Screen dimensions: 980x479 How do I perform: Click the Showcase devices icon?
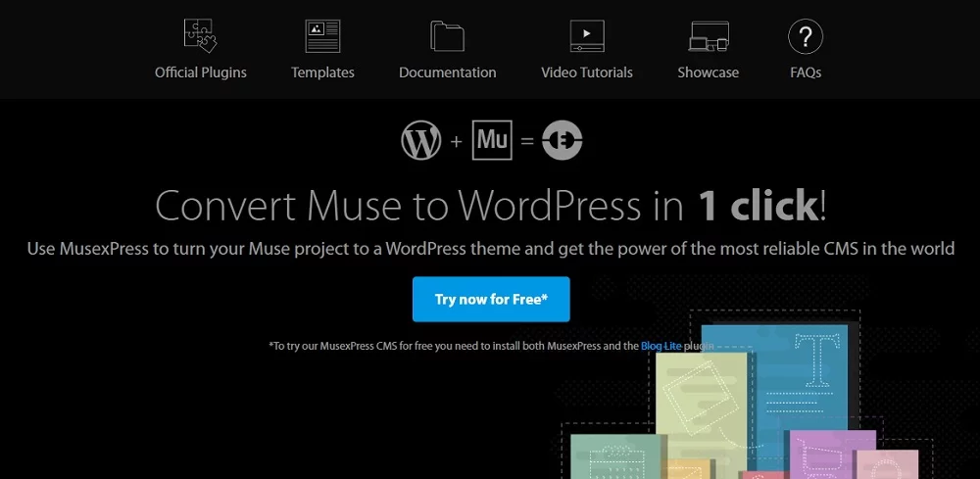coord(709,36)
